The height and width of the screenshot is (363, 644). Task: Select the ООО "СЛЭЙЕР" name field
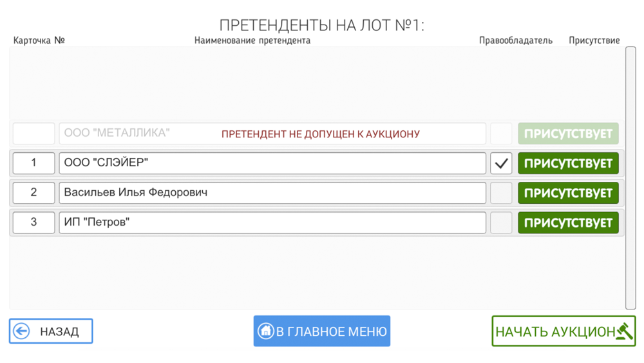[x=272, y=163]
